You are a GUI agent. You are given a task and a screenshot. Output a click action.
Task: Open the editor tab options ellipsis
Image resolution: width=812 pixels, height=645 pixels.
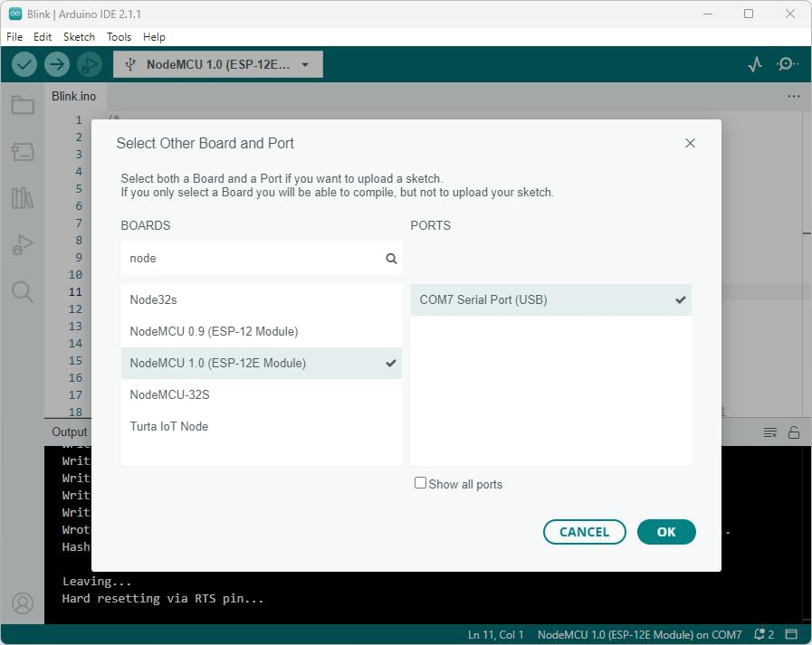[x=793, y=96]
